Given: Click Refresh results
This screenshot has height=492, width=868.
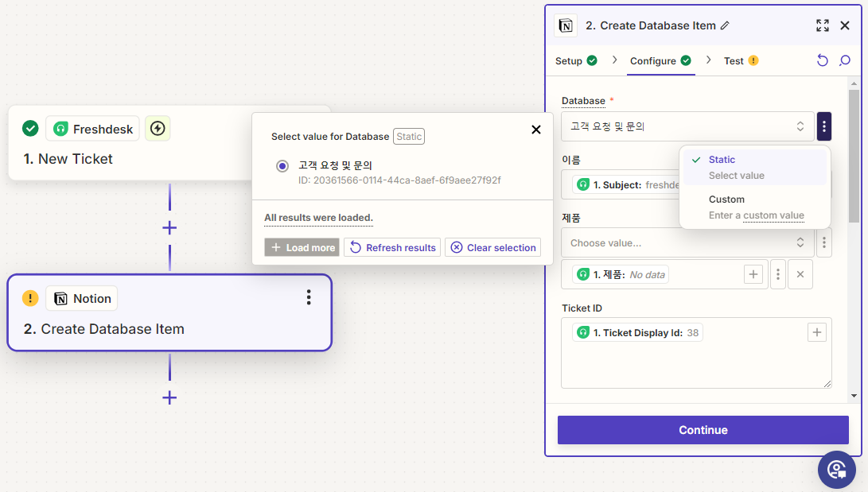Looking at the screenshot, I should coord(392,248).
